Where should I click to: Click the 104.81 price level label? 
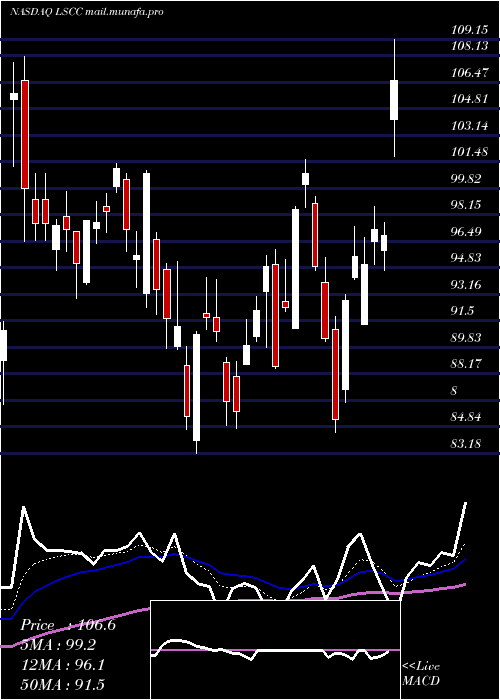[x=469, y=99]
